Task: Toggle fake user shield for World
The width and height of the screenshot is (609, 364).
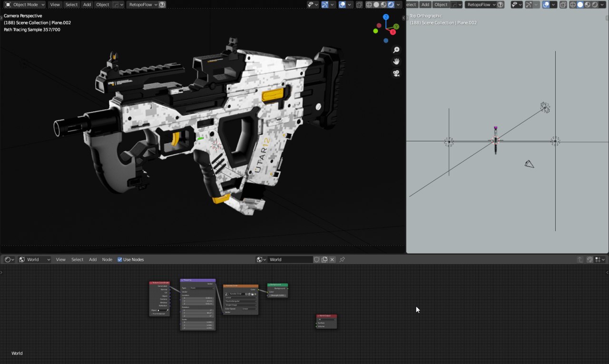Action: coord(317,260)
